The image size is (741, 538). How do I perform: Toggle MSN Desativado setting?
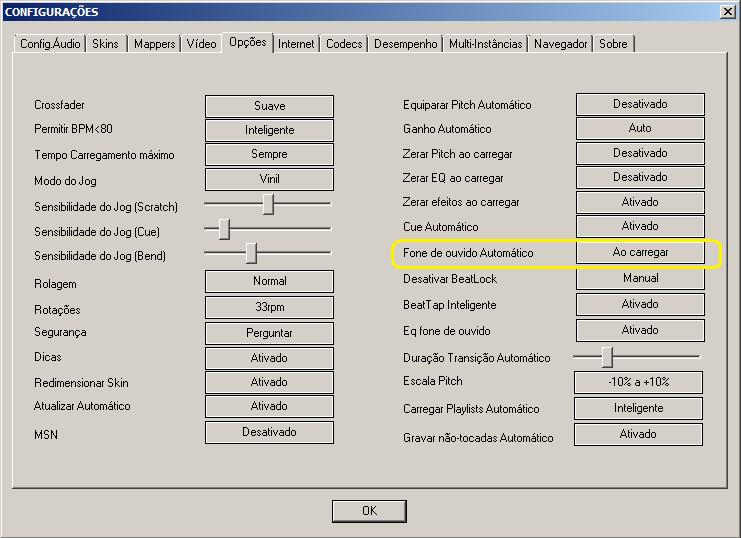click(269, 432)
